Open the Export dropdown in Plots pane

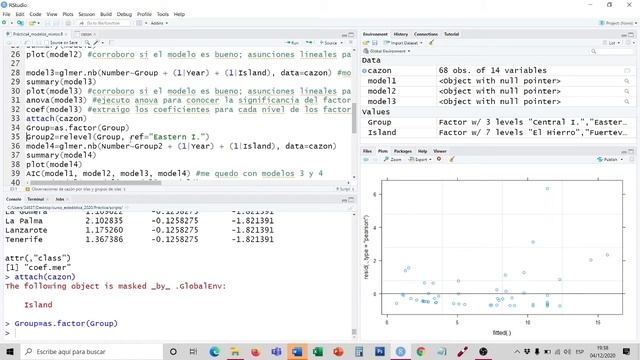coord(420,160)
